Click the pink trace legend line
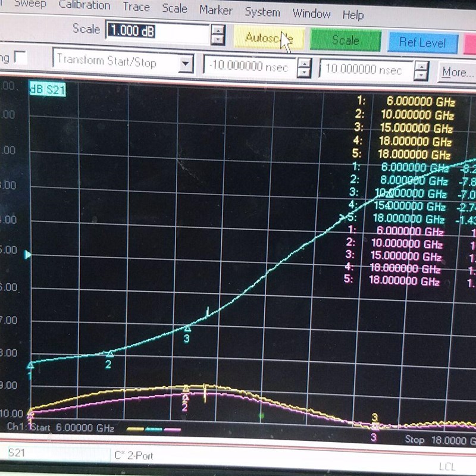 (x=173, y=430)
